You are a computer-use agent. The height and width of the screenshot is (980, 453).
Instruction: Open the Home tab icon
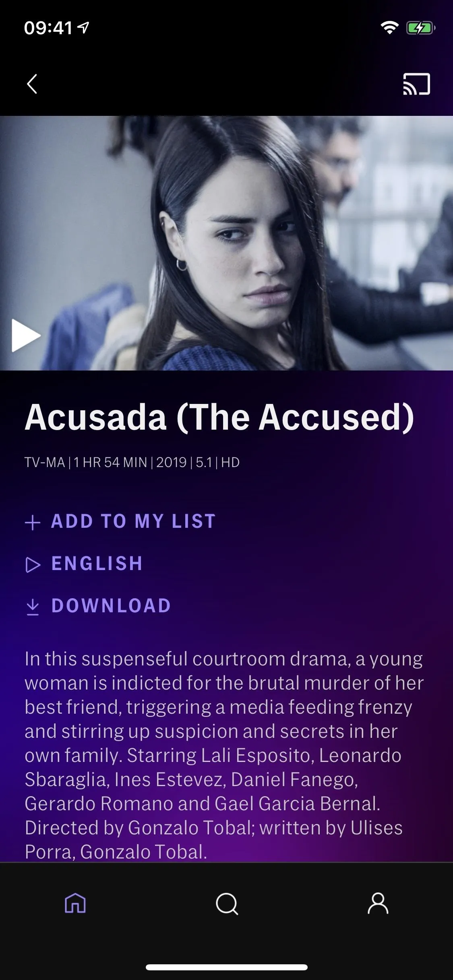(x=75, y=904)
